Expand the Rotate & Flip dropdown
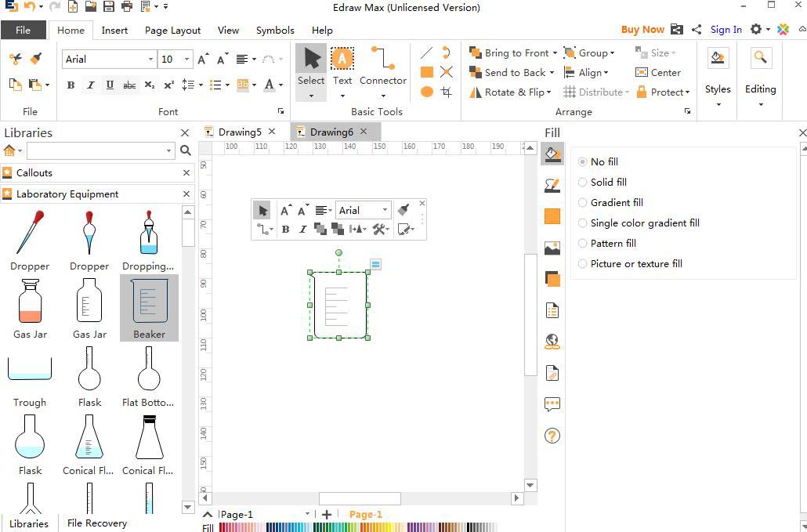807x532 pixels. click(x=549, y=92)
